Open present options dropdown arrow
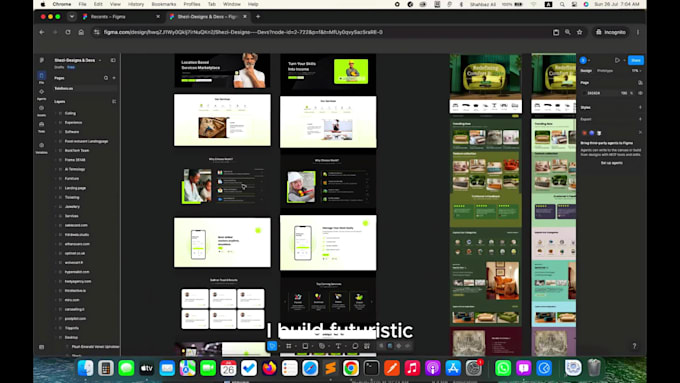This screenshot has height=383, width=680. coord(624,60)
